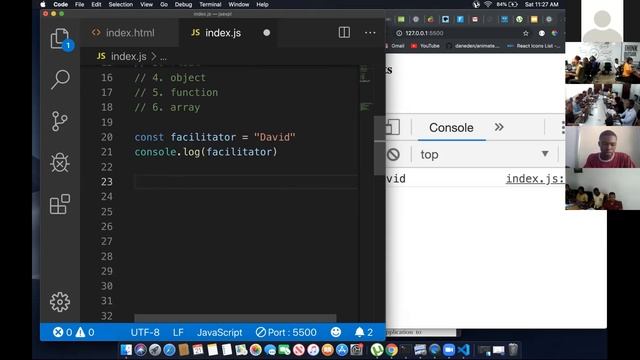Click the battery status in the menu bar

[x=507, y=4]
